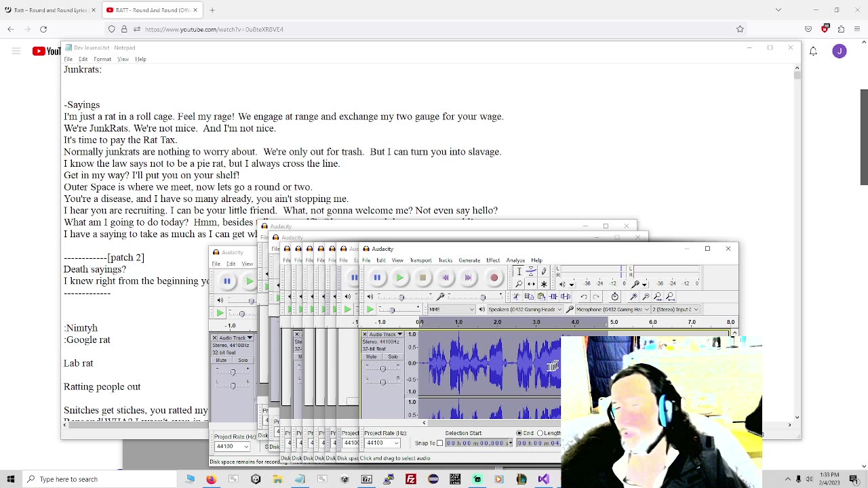Undo last action in Audacity
Image resolution: width=868 pixels, height=488 pixels.
coord(584,296)
